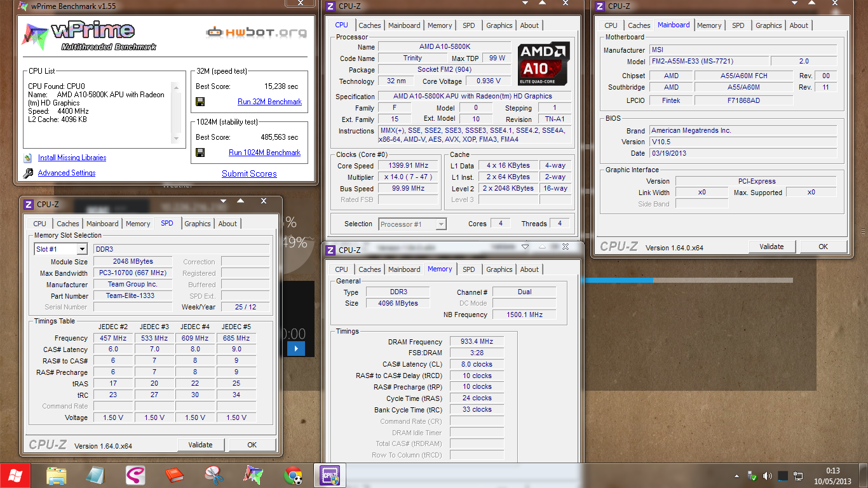Click the wrench icon beside Advanced Settings

28,173
